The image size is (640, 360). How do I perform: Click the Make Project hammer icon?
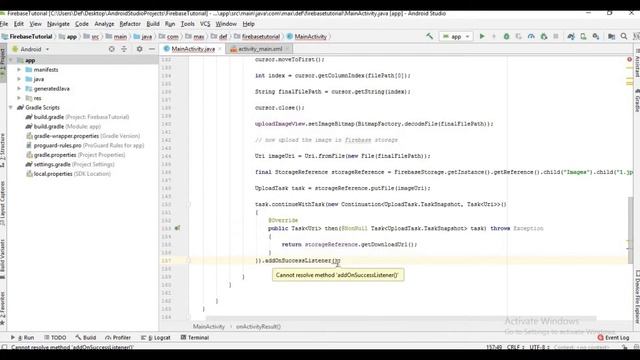coord(429,36)
